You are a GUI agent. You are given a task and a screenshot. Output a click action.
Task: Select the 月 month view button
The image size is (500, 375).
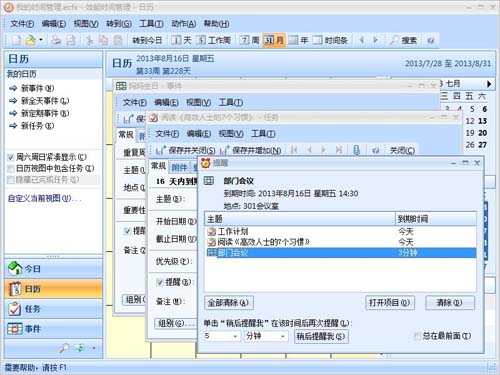point(274,41)
